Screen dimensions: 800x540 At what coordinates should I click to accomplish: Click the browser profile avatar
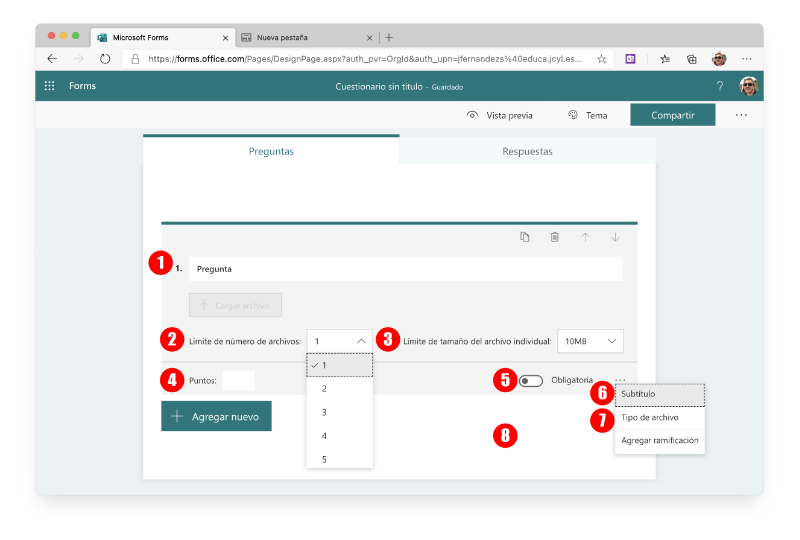point(719,59)
